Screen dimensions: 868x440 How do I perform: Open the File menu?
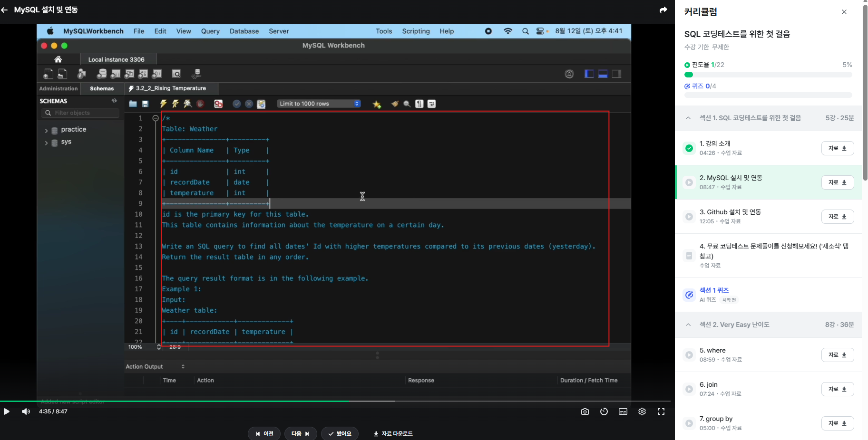[x=139, y=31]
